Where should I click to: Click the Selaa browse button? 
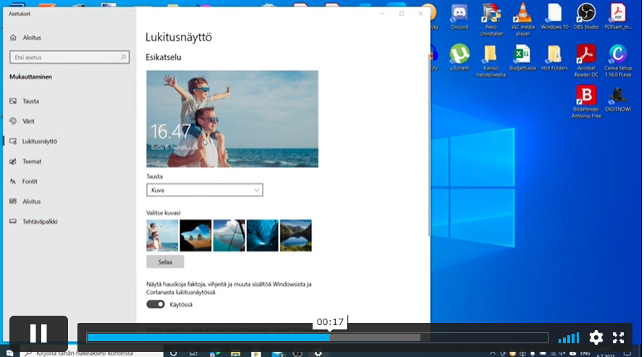[165, 261]
